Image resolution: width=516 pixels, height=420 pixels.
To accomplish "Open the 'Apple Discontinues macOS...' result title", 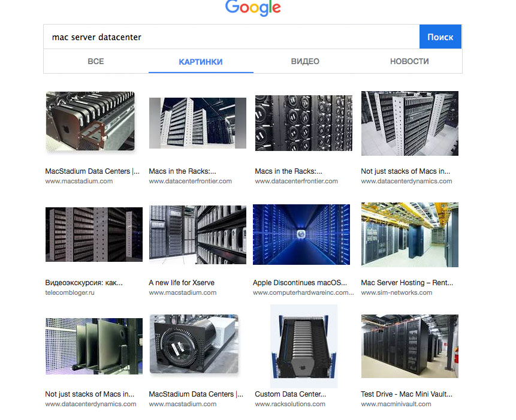I will coord(300,283).
